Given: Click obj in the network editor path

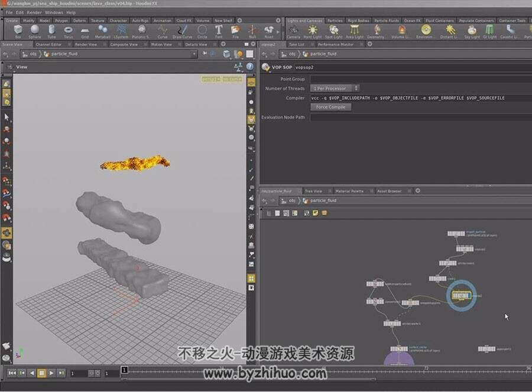Looking at the screenshot, I should [292, 201].
